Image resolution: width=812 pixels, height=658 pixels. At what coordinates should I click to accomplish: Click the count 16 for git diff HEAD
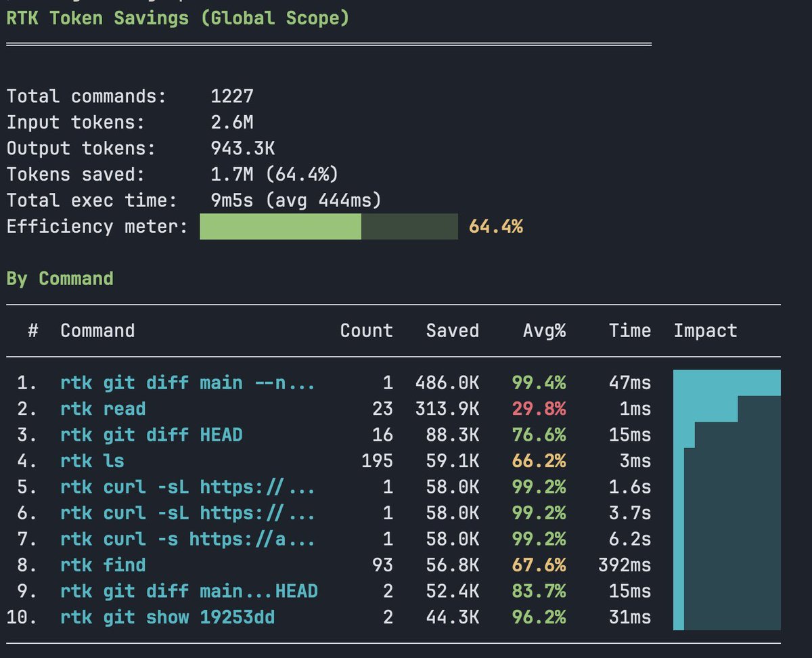(x=382, y=435)
